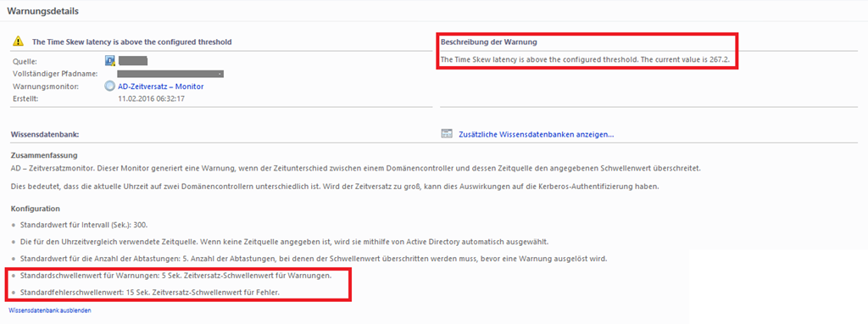The image size is (868, 324).
Task: Click the Zusammenfassung heading
Action: point(44,155)
